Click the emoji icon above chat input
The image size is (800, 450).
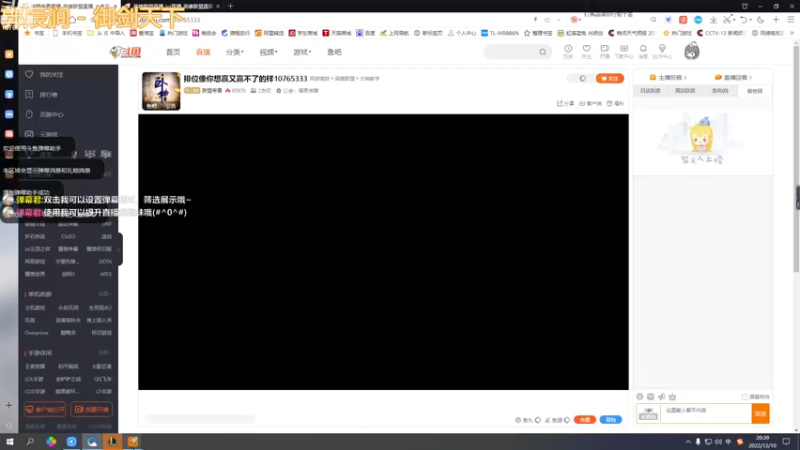640,396
